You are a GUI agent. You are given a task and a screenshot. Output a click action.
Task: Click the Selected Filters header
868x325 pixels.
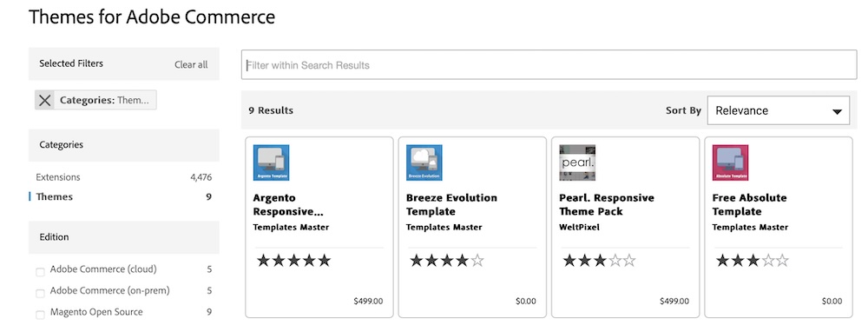tap(71, 63)
